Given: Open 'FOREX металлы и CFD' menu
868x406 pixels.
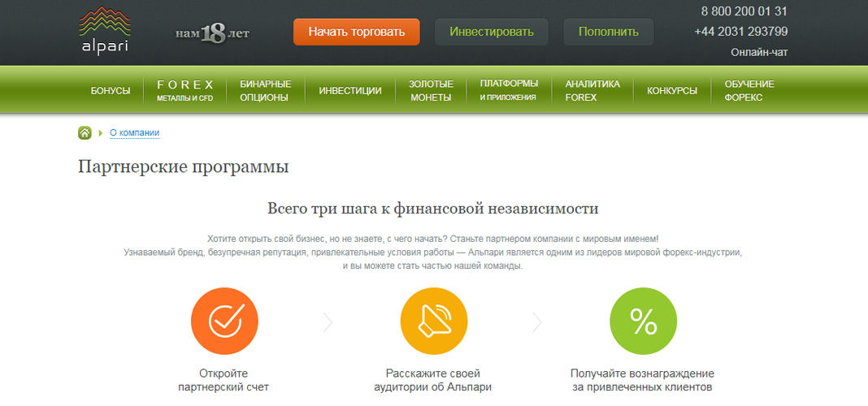Looking at the screenshot, I should [184, 91].
